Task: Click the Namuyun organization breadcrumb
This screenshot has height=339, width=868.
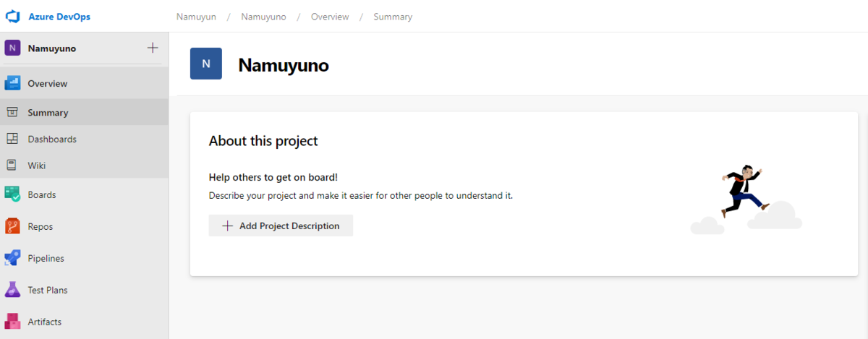Action: point(197,17)
